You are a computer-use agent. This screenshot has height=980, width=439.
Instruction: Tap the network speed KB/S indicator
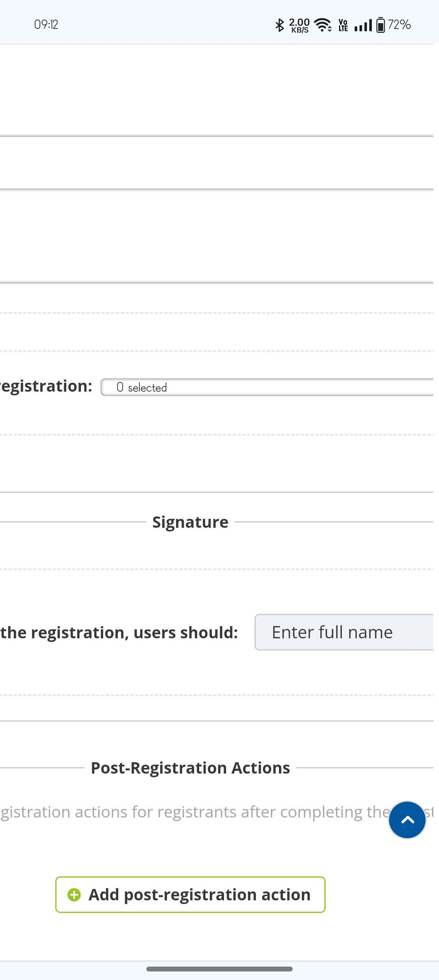pos(300,25)
